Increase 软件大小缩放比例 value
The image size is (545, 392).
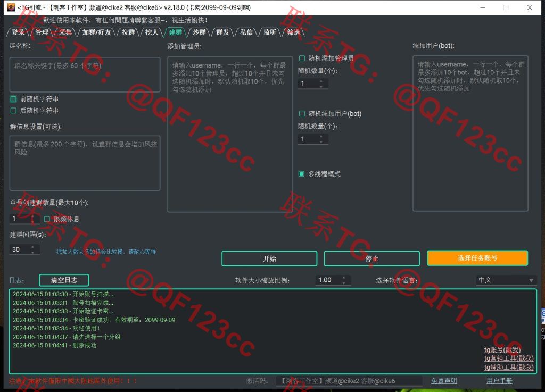(x=344, y=278)
